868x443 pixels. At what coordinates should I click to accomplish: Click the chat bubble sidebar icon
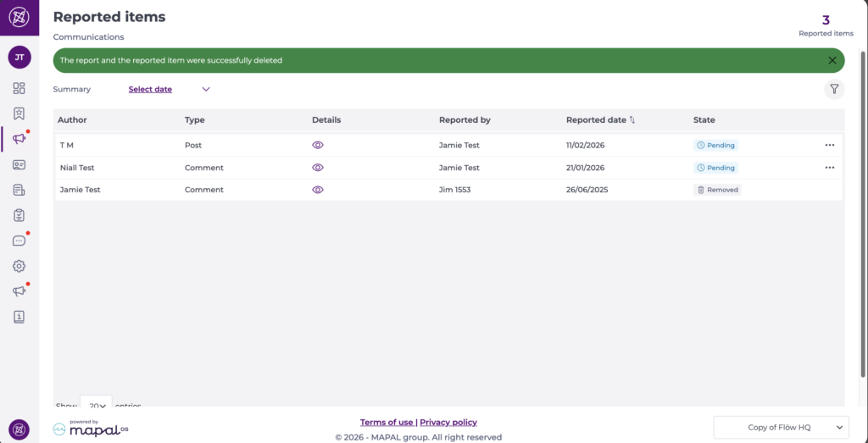19,241
